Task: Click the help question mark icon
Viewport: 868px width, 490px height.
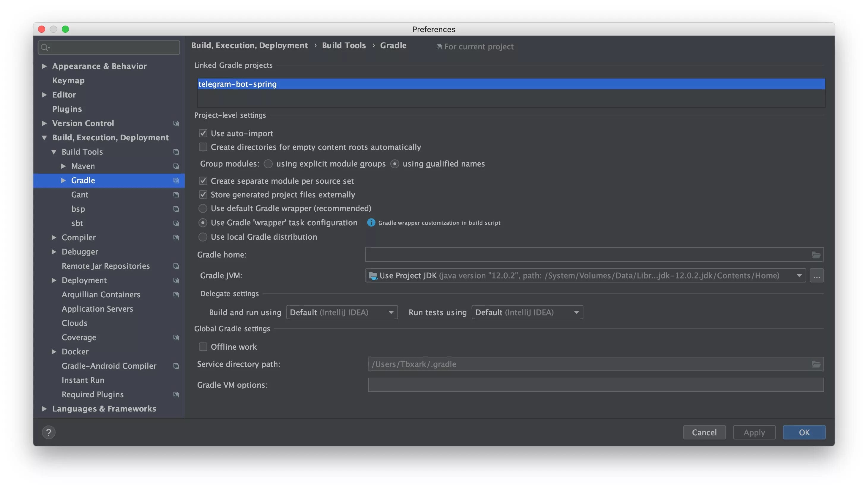Action: tap(48, 432)
